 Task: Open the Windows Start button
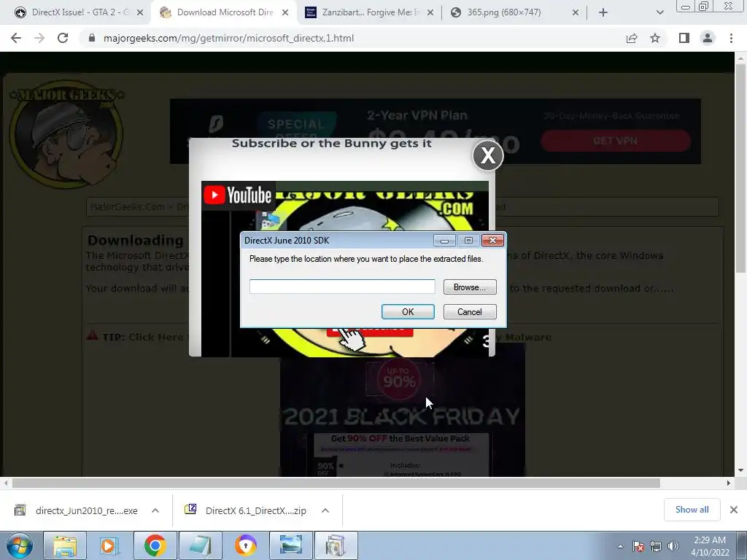[19, 545]
